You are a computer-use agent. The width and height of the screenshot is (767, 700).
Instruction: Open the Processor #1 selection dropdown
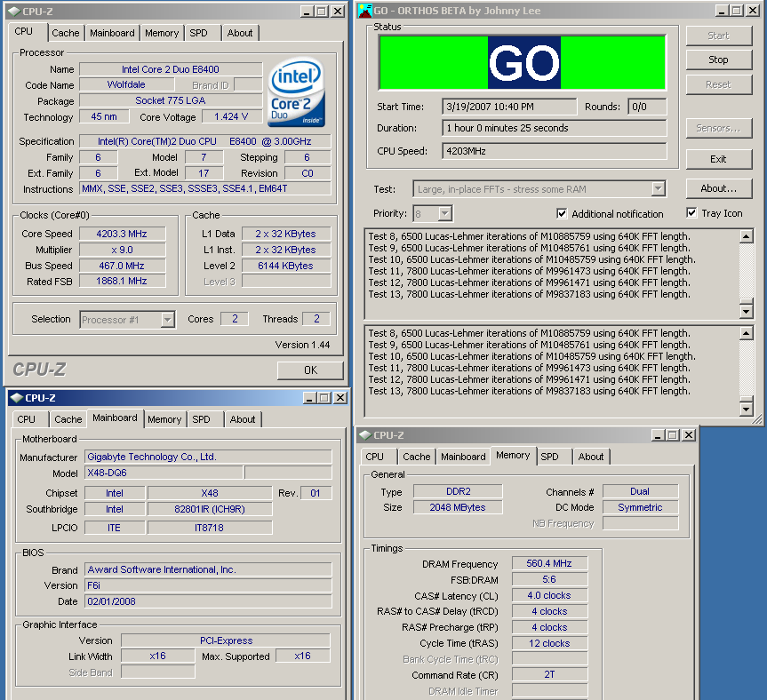pos(168,320)
